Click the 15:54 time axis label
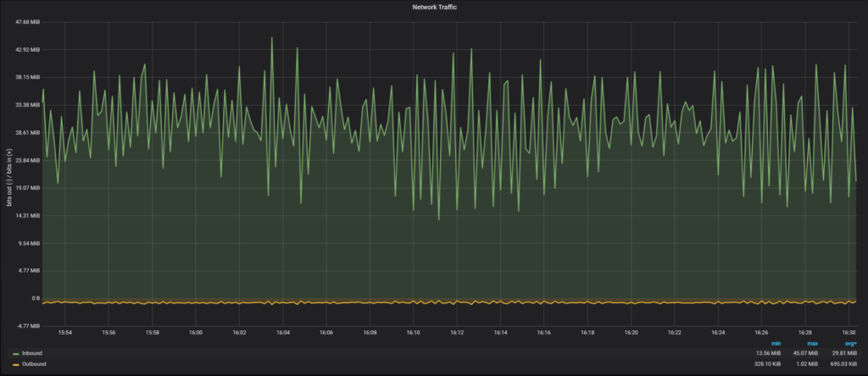The width and height of the screenshot is (868, 376). (x=65, y=333)
